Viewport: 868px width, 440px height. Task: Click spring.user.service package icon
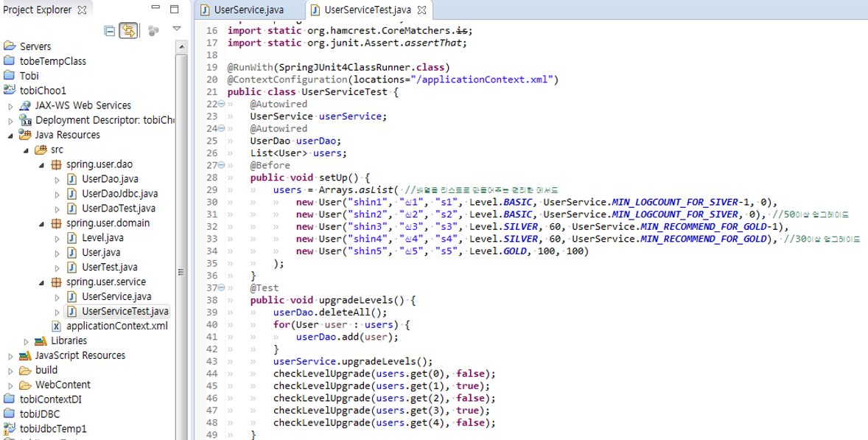click(56, 282)
